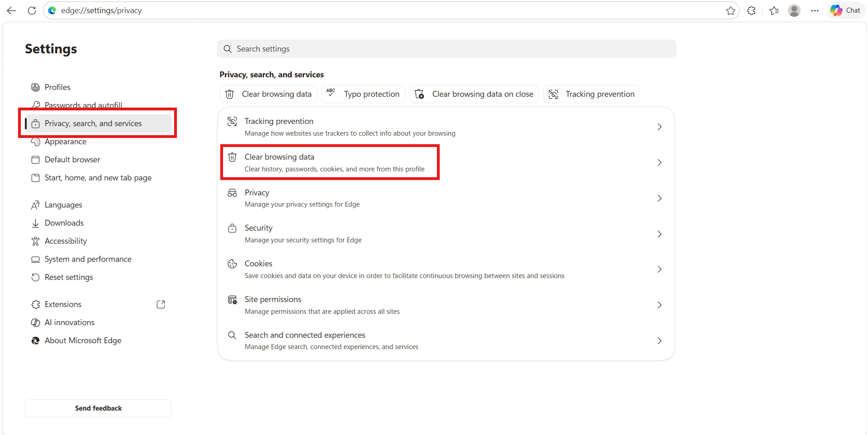Click the Send feedback button
Screen dimensions: 868x435
click(98, 408)
